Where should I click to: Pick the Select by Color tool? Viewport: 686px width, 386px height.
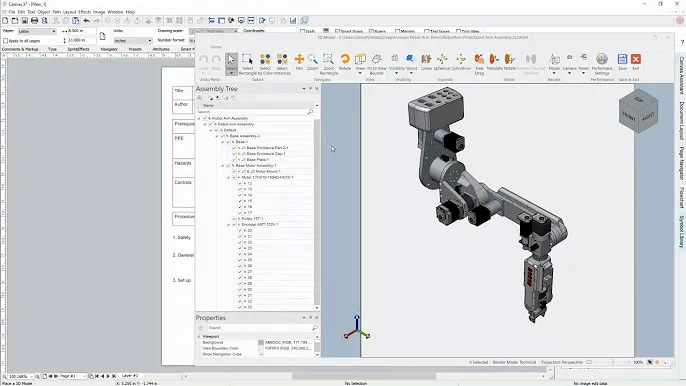click(265, 64)
